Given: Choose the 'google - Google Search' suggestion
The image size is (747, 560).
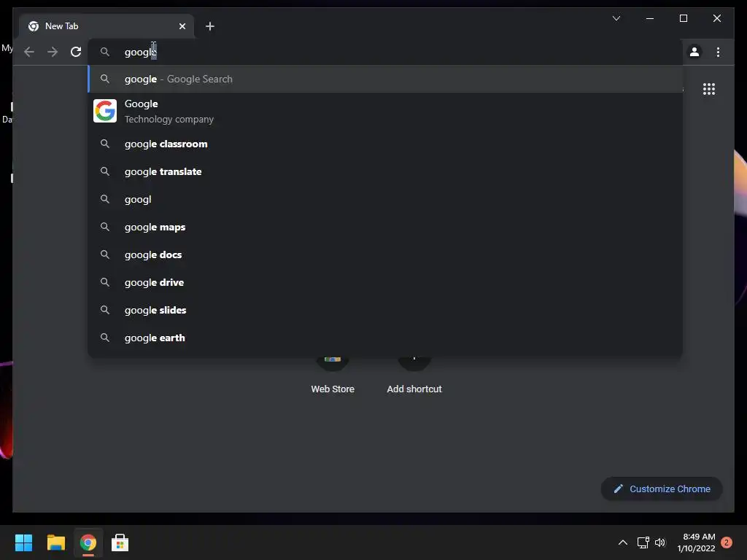Looking at the screenshot, I should [x=385, y=79].
